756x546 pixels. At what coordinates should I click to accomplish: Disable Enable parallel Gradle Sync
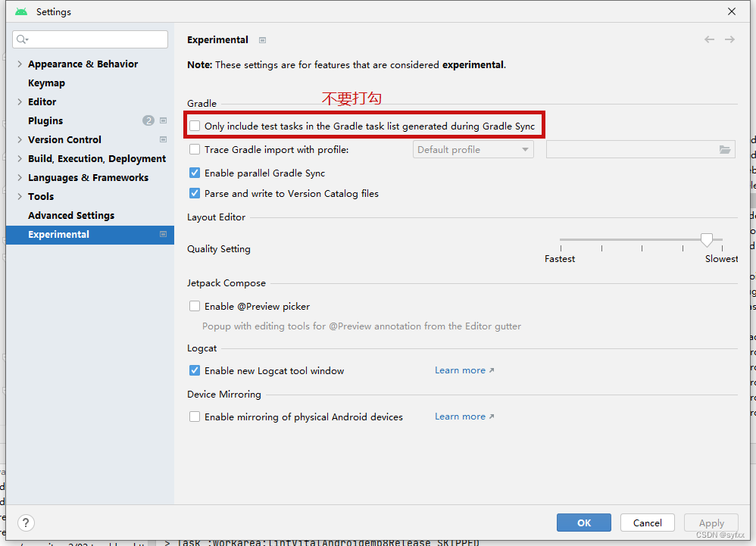(195, 173)
